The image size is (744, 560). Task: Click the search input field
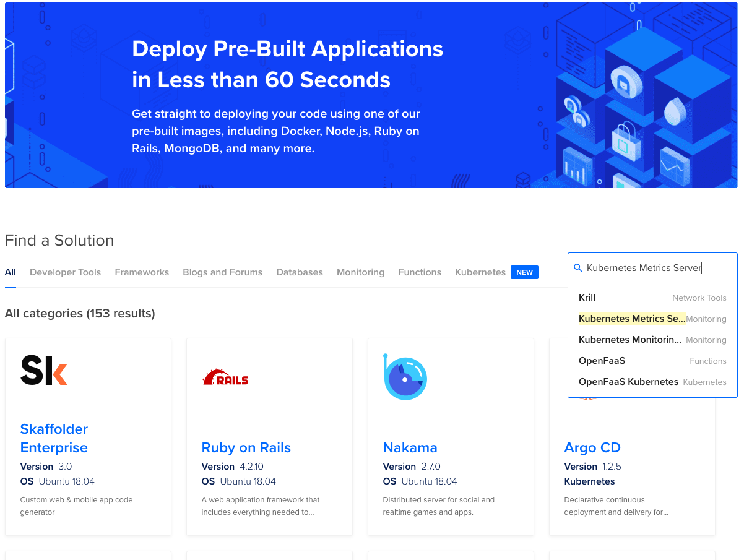pos(656,268)
